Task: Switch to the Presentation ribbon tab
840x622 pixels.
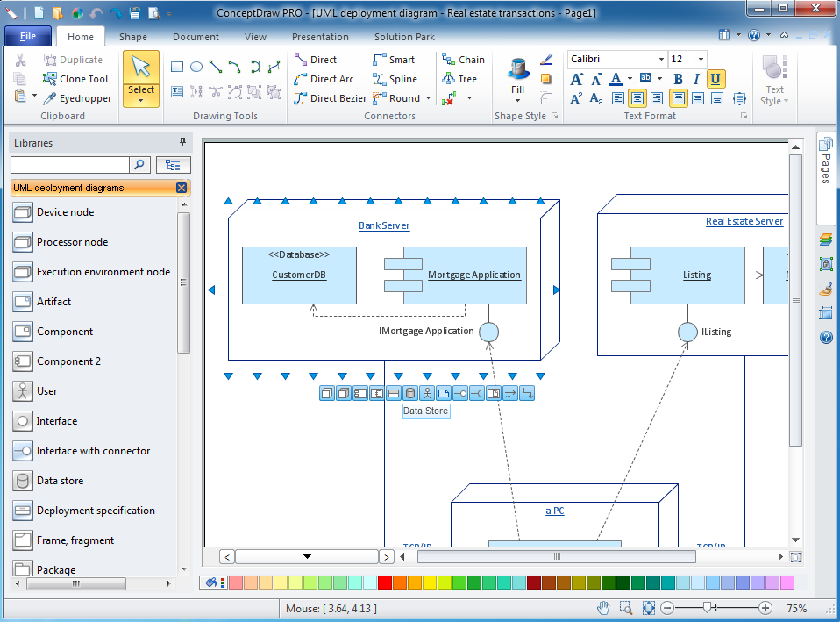Action: (320, 37)
